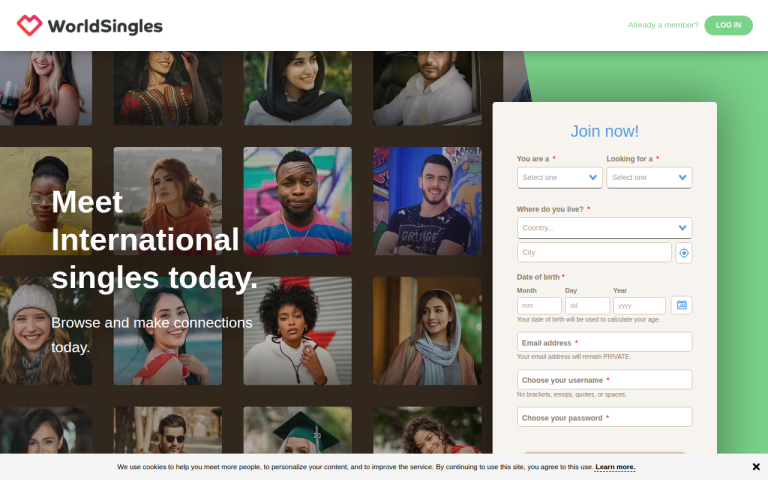Click the Month (mm) birth field
The width and height of the screenshot is (768, 480).
[539, 306]
